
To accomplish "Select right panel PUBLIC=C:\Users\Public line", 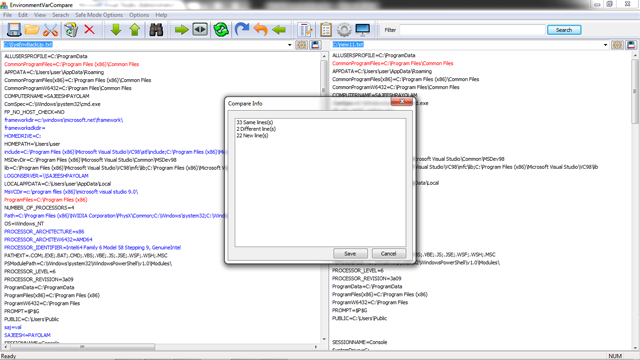I will pos(359,318).
